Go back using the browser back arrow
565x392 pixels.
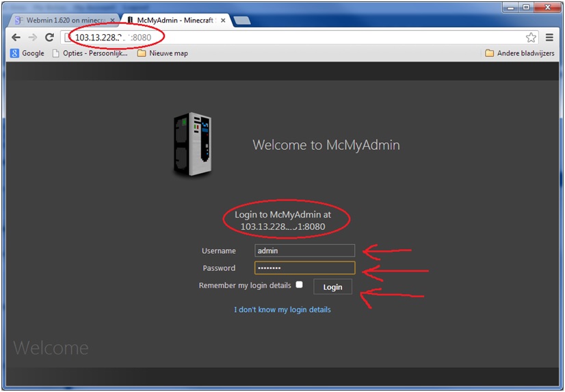pyautogui.click(x=16, y=37)
